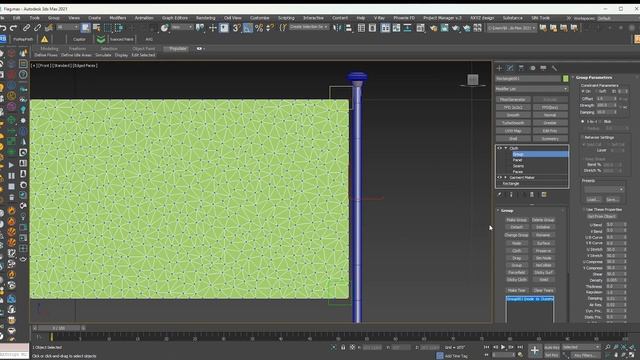The height and width of the screenshot is (360, 640).
Task: Open the Create Selection Set dropdown
Action: 309,27
